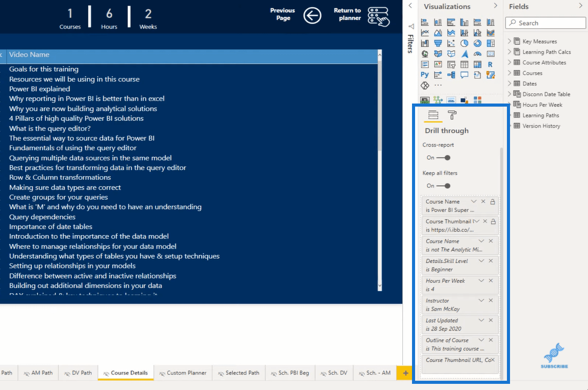
Task: Expand the Learning Path Calcs table
Action: point(509,51)
